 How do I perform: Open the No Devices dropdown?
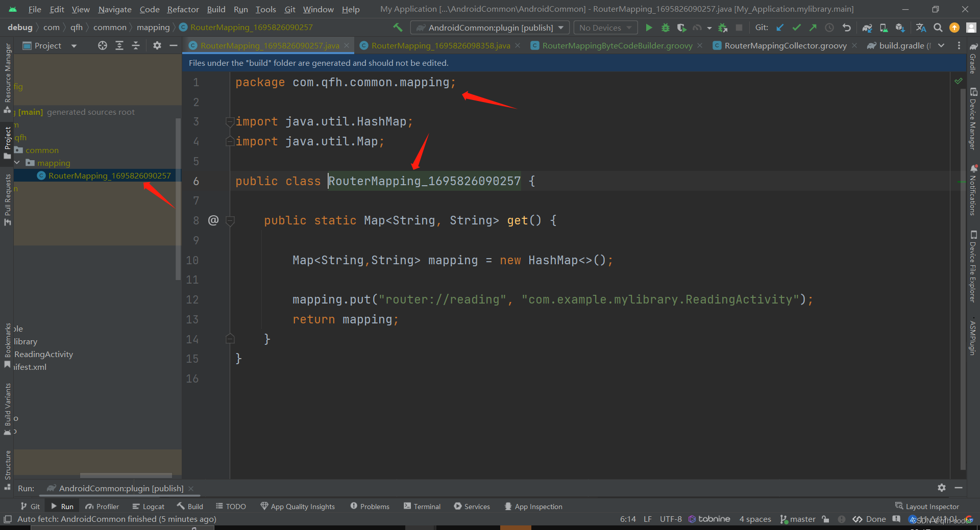pos(605,28)
